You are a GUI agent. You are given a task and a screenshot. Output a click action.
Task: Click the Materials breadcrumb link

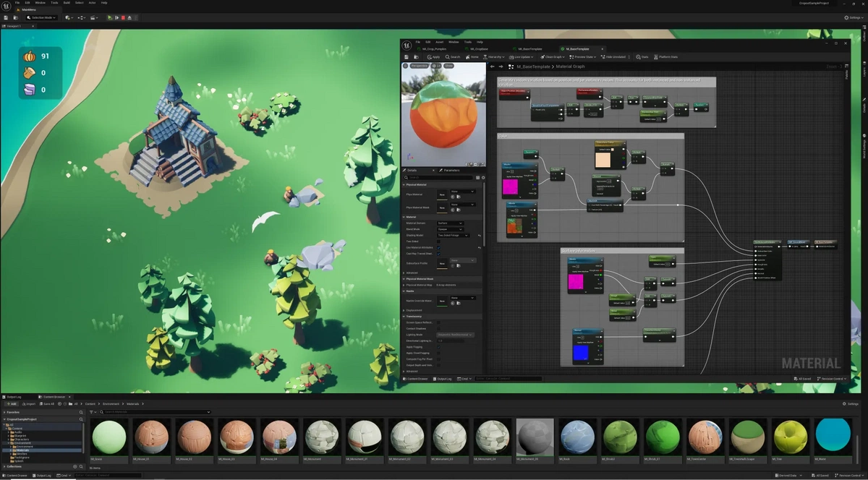[x=132, y=404]
